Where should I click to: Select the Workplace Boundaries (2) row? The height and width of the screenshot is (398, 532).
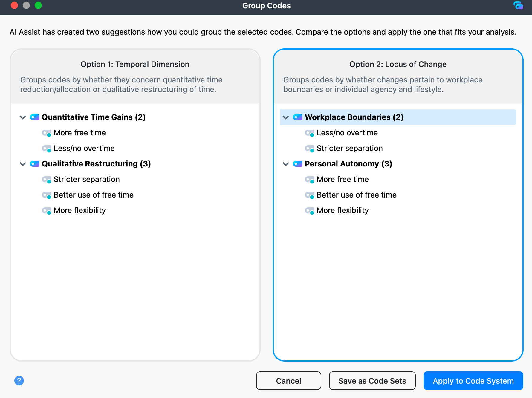pyautogui.click(x=398, y=117)
